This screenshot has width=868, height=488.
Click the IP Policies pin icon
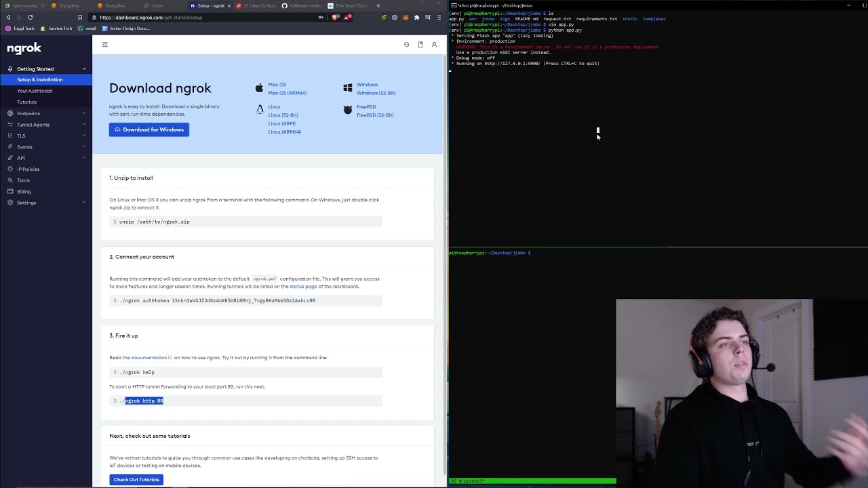click(x=10, y=169)
